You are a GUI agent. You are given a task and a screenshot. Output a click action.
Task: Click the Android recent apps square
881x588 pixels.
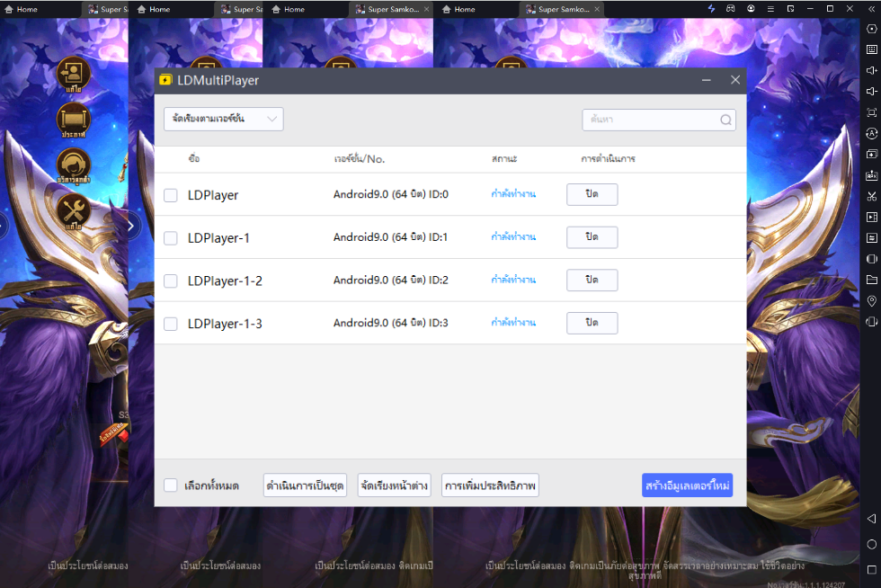point(871,569)
